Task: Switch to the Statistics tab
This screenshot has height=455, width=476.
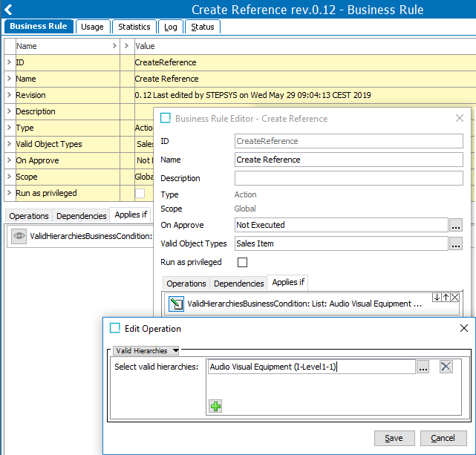Action: pos(134,27)
